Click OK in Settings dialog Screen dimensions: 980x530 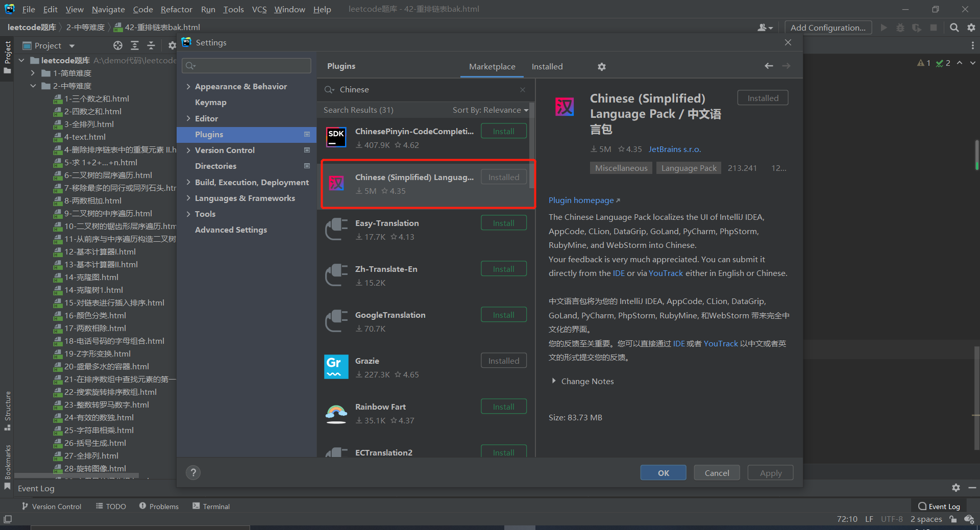[663, 473]
